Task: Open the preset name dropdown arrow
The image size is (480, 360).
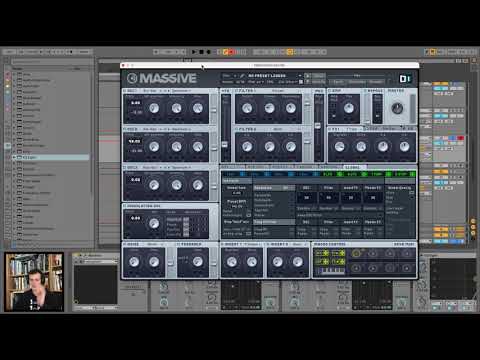Action: pyautogui.click(x=300, y=76)
